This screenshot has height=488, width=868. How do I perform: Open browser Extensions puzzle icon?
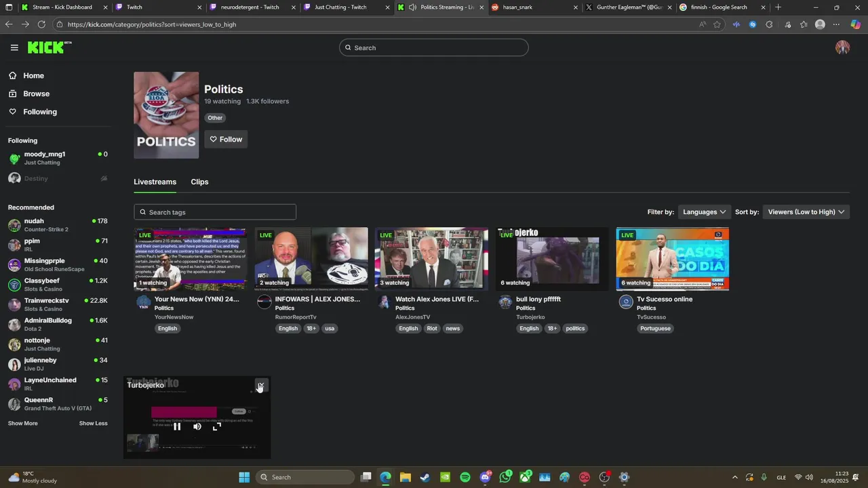(769, 24)
